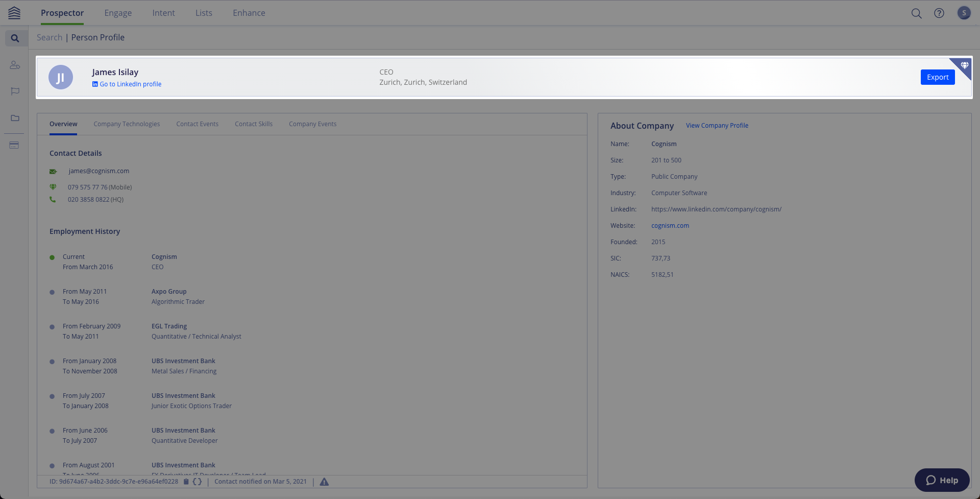980x499 pixels.
Task: Click the James Isilay name heading
Action: pos(115,72)
